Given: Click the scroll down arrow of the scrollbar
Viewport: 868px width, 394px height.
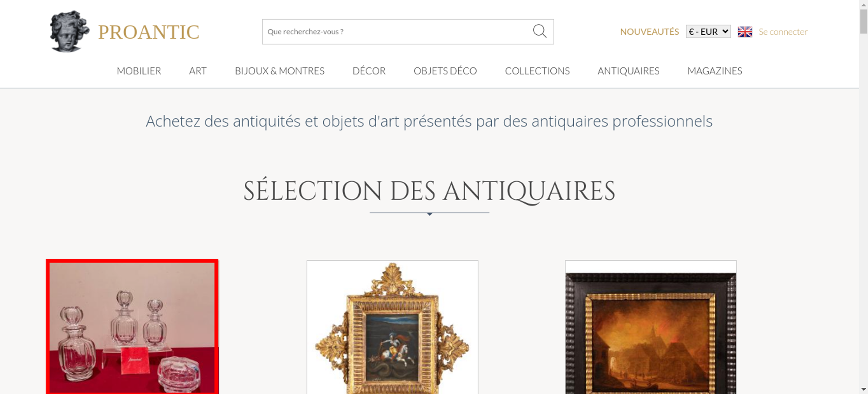Looking at the screenshot, I should 863,389.
